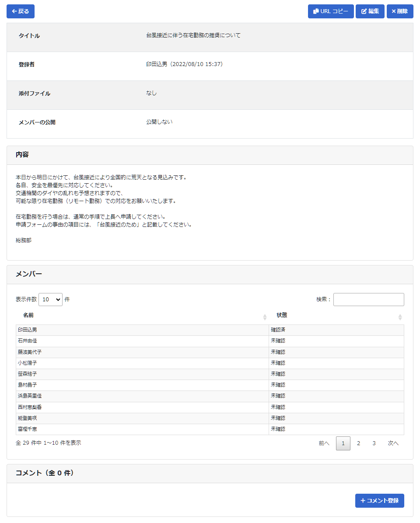Sort members by 状態 column arrows

point(399,317)
